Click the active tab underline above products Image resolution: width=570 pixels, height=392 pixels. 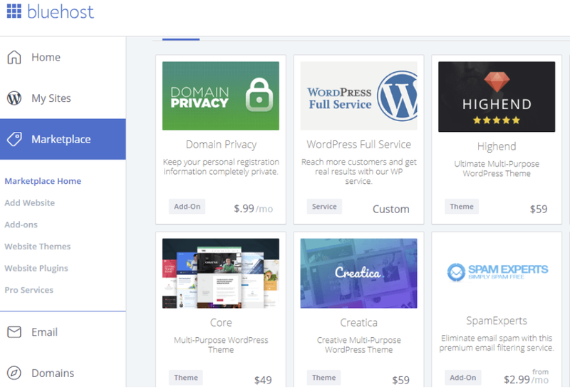tap(181, 39)
